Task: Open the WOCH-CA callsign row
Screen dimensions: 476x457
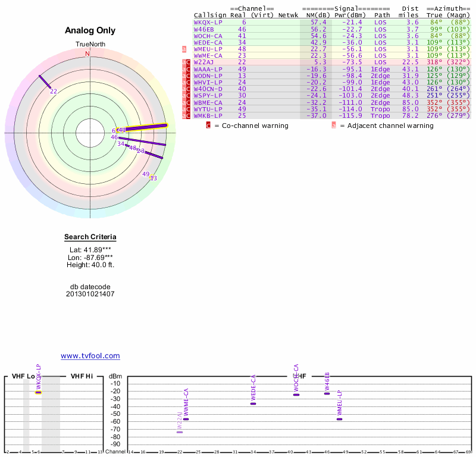Action: pos(208,36)
